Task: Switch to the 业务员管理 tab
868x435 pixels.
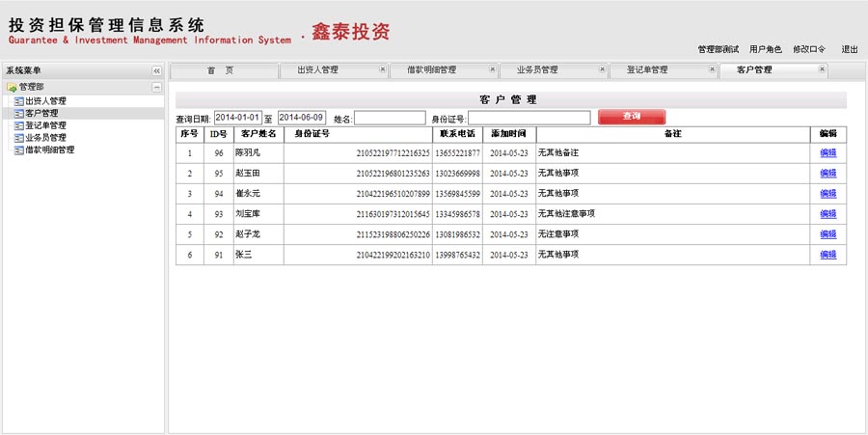Action: pyautogui.click(x=537, y=70)
